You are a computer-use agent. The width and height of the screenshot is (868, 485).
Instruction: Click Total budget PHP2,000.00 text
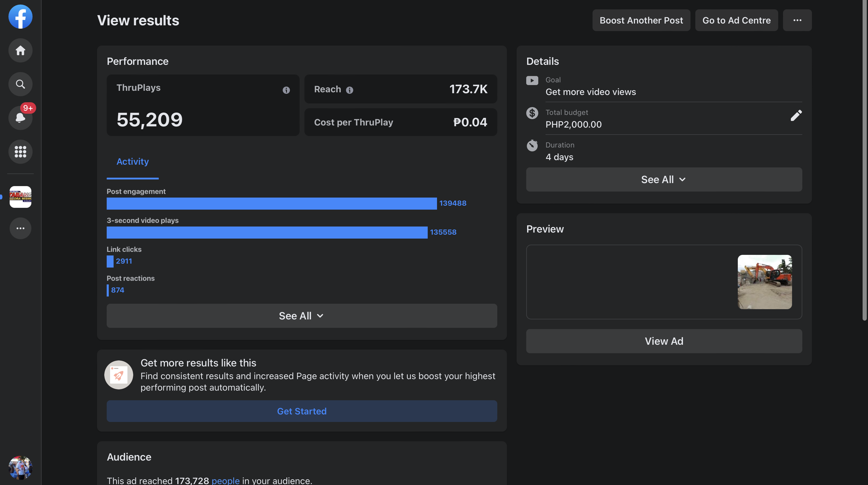574,125
